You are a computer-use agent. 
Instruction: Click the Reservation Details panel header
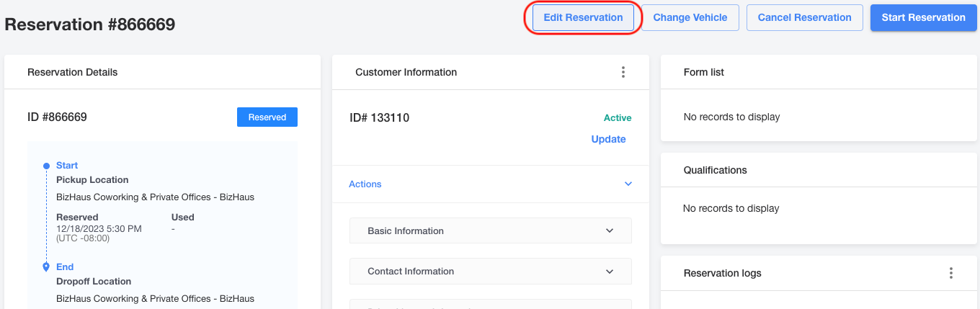coord(162,72)
